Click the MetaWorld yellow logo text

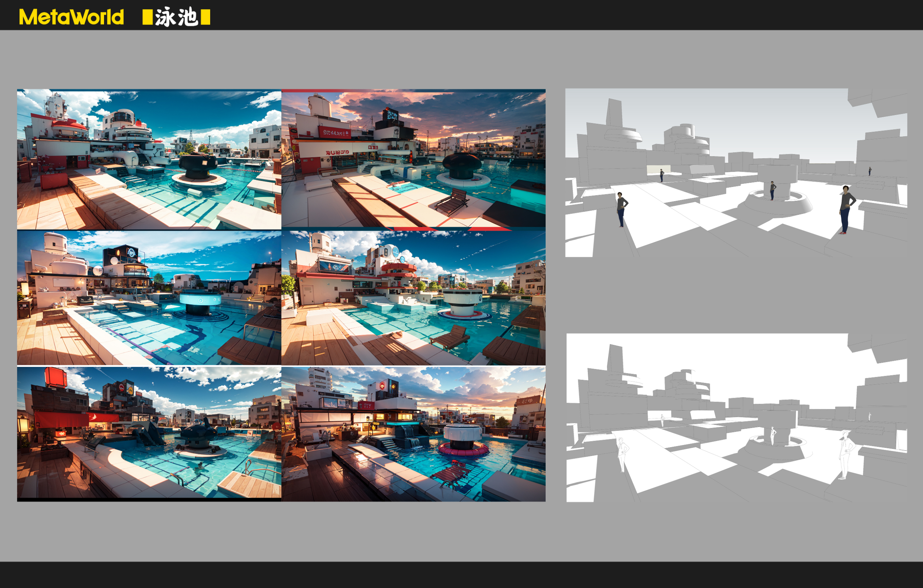(71, 17)
